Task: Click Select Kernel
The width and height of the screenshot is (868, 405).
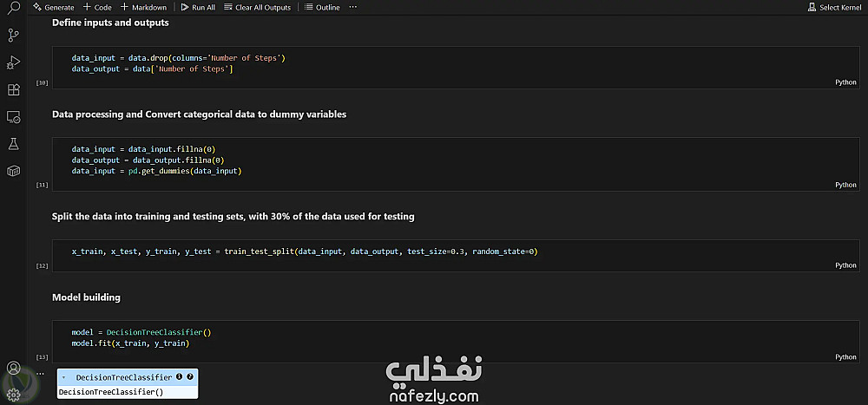Action: click(834, 7)
